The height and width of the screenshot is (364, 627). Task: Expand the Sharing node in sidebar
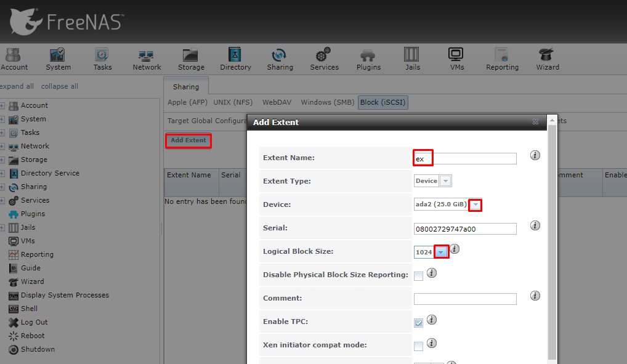point(2,187)
